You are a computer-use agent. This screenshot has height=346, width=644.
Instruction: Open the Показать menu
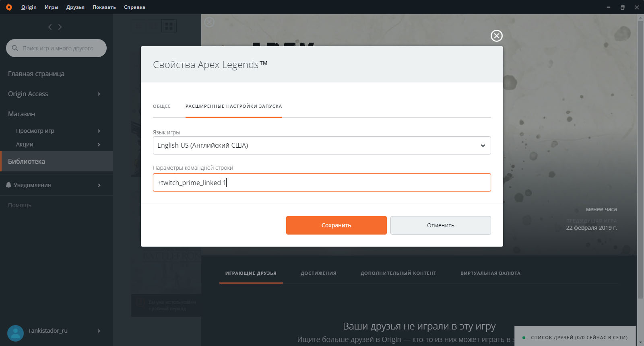[104, 7]
